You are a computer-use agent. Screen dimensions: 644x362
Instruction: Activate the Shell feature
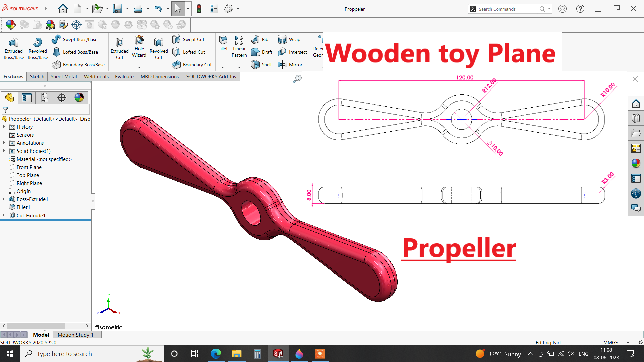[261, 65]
